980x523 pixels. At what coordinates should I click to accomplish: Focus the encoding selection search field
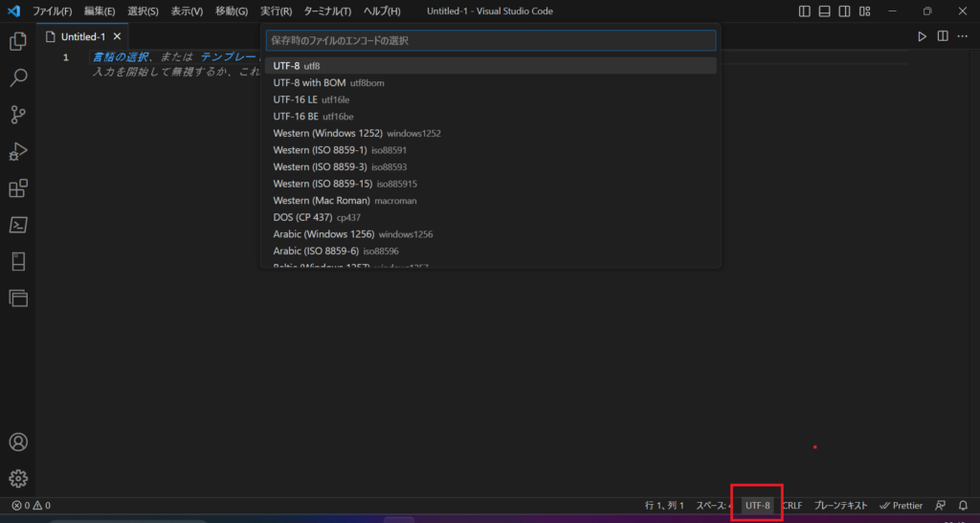(491, 40)
